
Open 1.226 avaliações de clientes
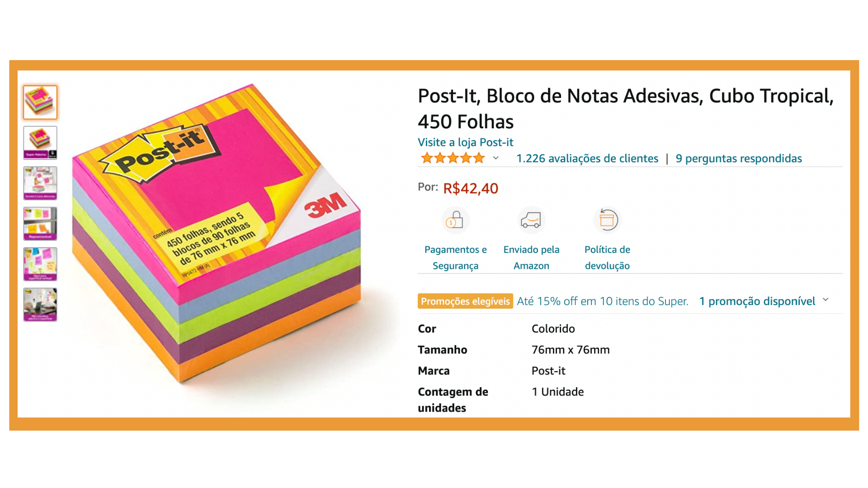587,159
